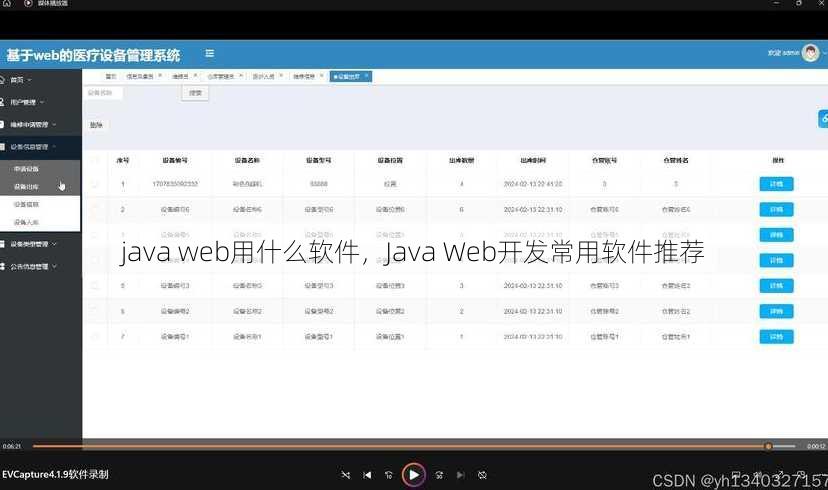This screenshot has height=490, width=828.
Task: Start video playback with the play button
Action: tap(413, 475)
